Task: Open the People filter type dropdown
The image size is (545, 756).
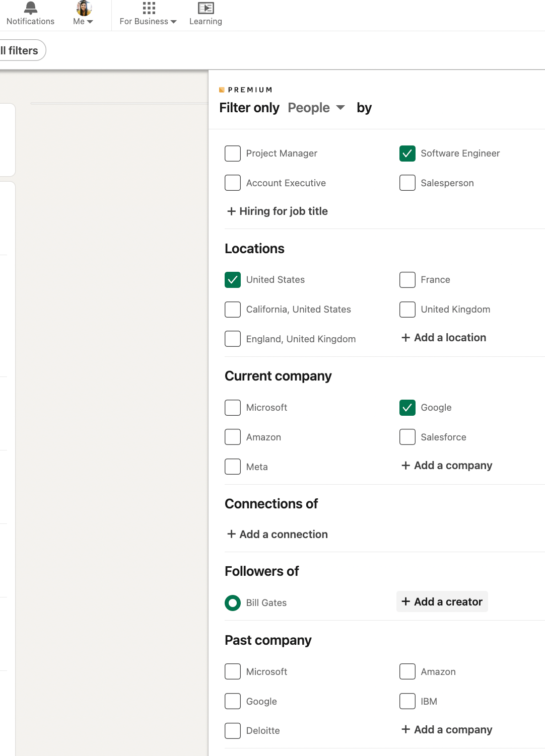Action: coord(316,108)
